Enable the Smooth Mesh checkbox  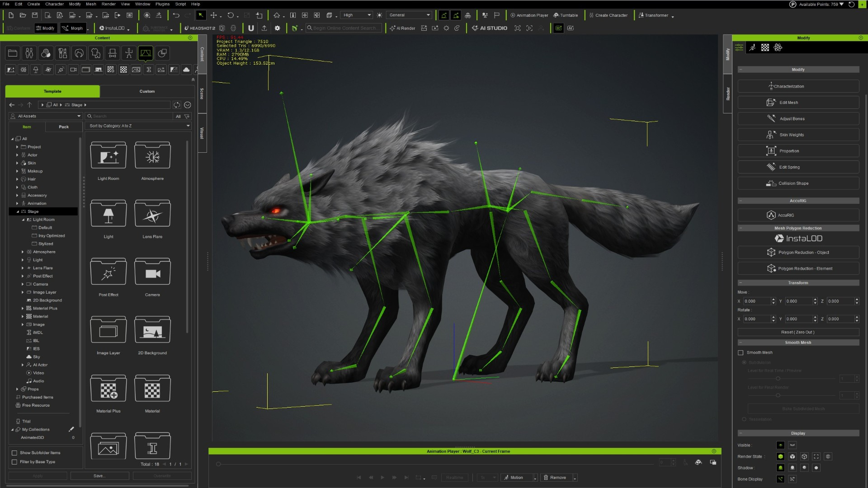click(741, 353)
